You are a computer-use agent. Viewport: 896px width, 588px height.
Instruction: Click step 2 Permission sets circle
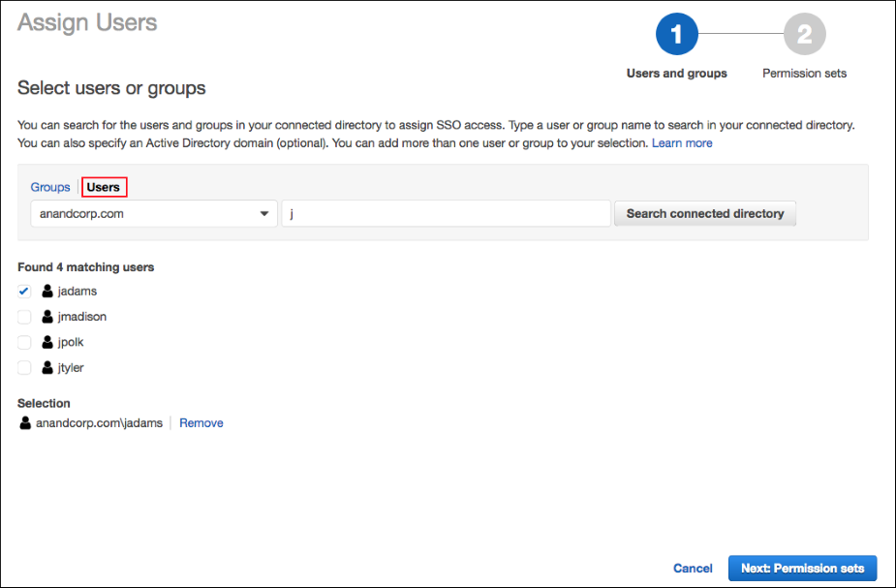click(804, 33)
